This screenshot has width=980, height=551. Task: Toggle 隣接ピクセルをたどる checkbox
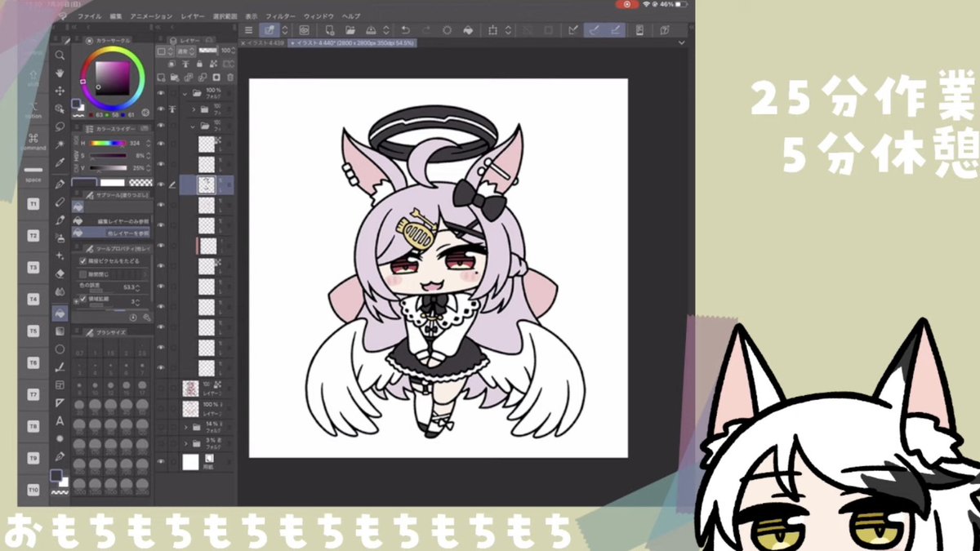83,260
